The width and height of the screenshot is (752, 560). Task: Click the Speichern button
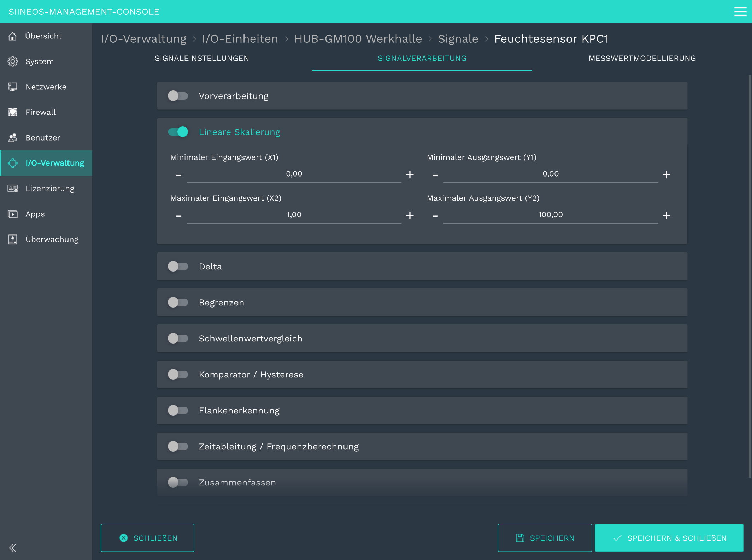tap(545, 538)
